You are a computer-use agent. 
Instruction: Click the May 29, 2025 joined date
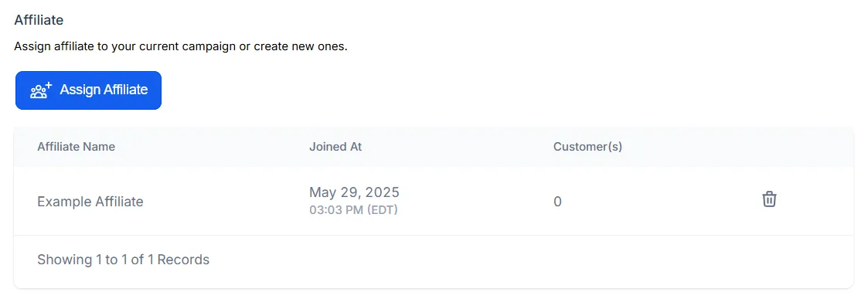click(354, 192)
